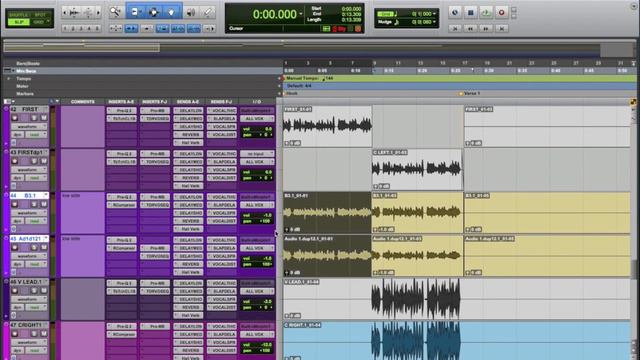
Task: Switch to Spot edit mode
Action: (40, 15)
